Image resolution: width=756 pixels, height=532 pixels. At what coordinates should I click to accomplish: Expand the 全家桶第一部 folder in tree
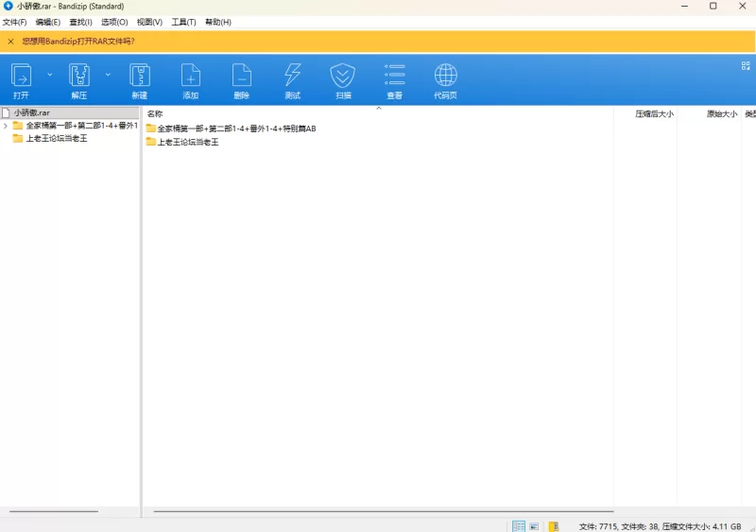coord(6,126)
